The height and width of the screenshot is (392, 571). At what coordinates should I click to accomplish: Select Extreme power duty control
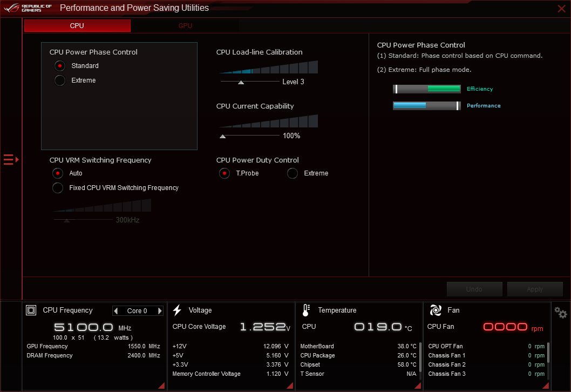[293, 173]
